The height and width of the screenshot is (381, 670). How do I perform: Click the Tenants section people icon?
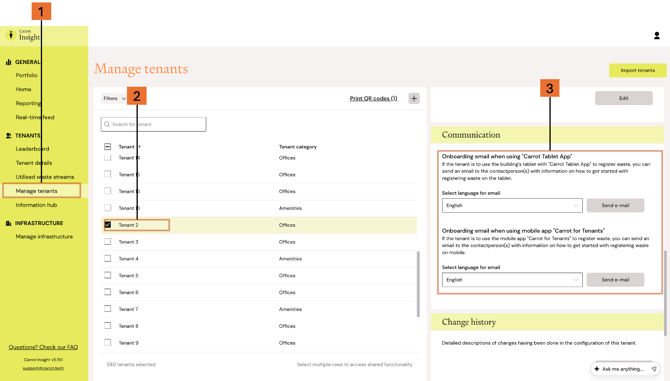click(9, 135)
